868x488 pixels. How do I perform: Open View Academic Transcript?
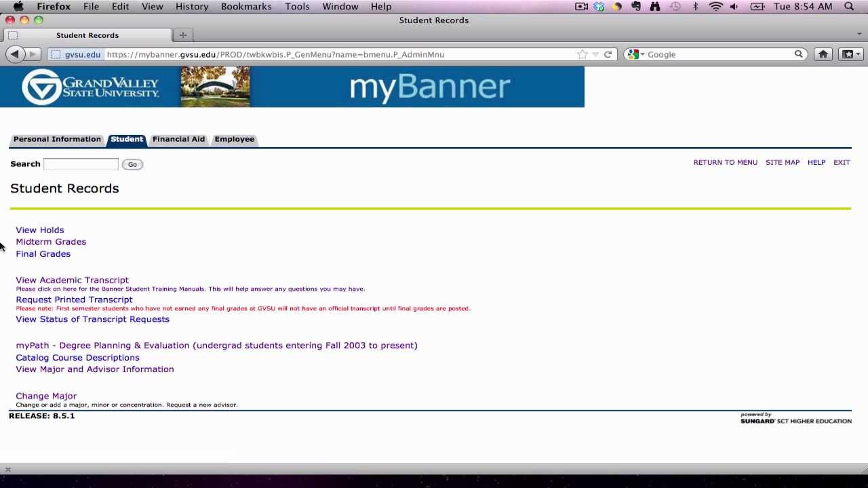click(x=72, y=280)
